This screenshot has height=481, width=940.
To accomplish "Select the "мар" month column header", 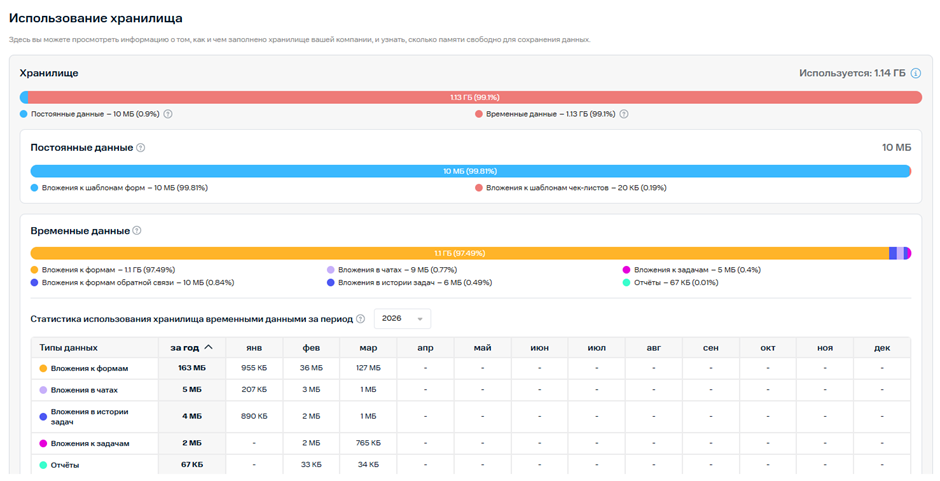I will [x=367, y=348].
